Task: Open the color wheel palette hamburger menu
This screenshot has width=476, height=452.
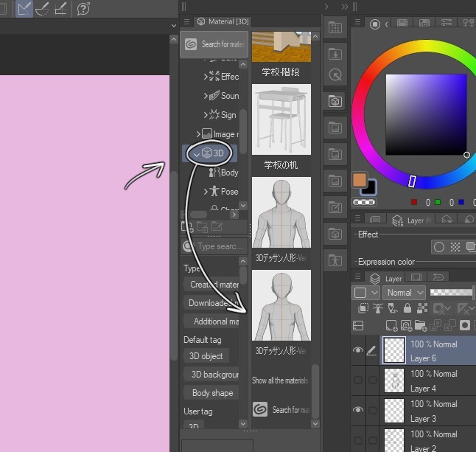Action: tap(358, 22)
